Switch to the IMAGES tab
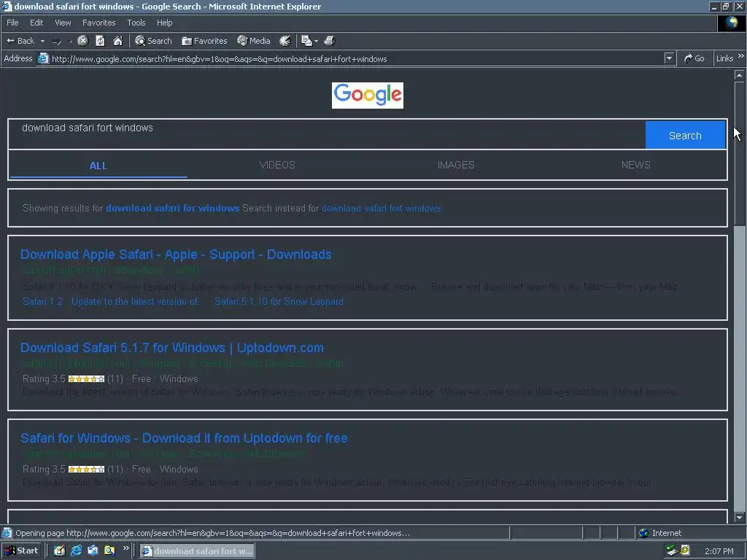747x560 pixels. [456, 165]
